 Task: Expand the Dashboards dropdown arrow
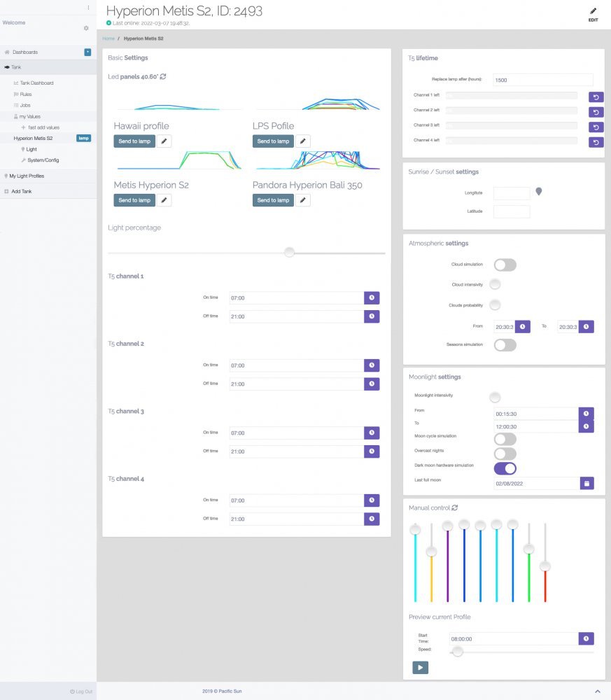coord(87,52)
